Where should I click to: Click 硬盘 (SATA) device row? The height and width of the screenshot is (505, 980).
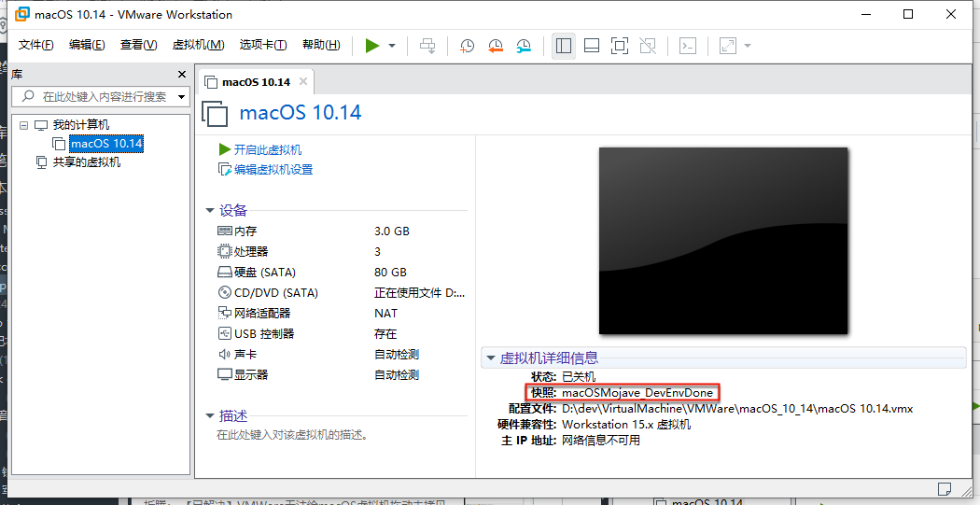[x=342, y=273]
